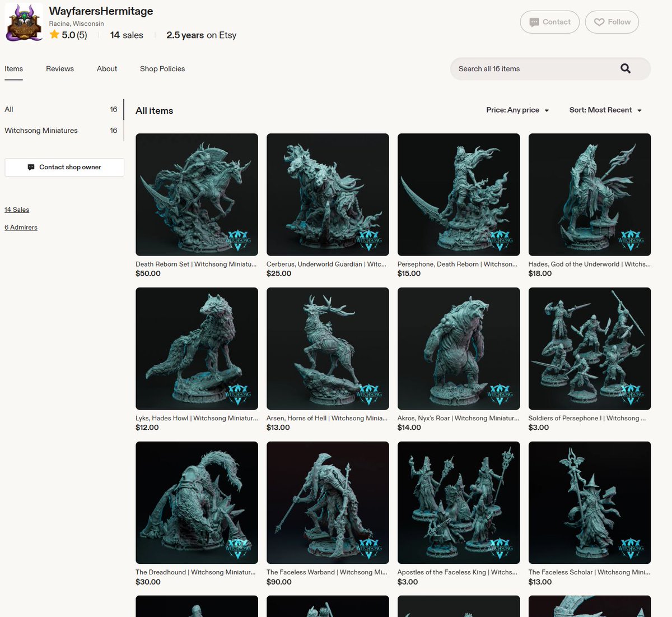The width and height of the screenshot is (672, 617).
Task: Click the $90.00 price text
Action: (279, 582)
